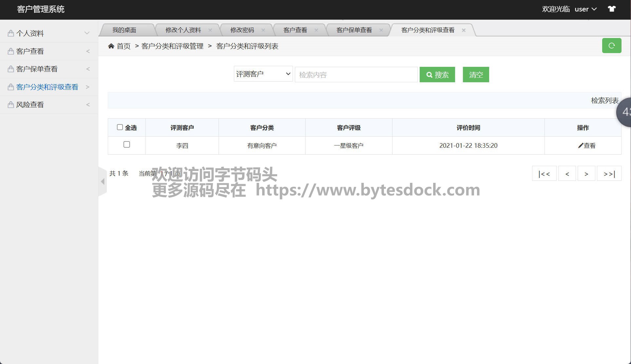
Task: Click the home icon in breadcrumb
Action: point(111,46)
